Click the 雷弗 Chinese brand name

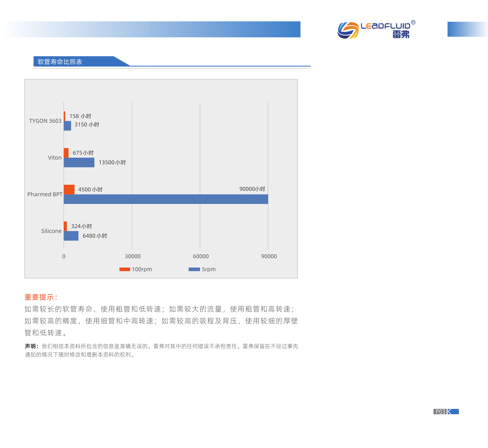[x=401, y=34]
